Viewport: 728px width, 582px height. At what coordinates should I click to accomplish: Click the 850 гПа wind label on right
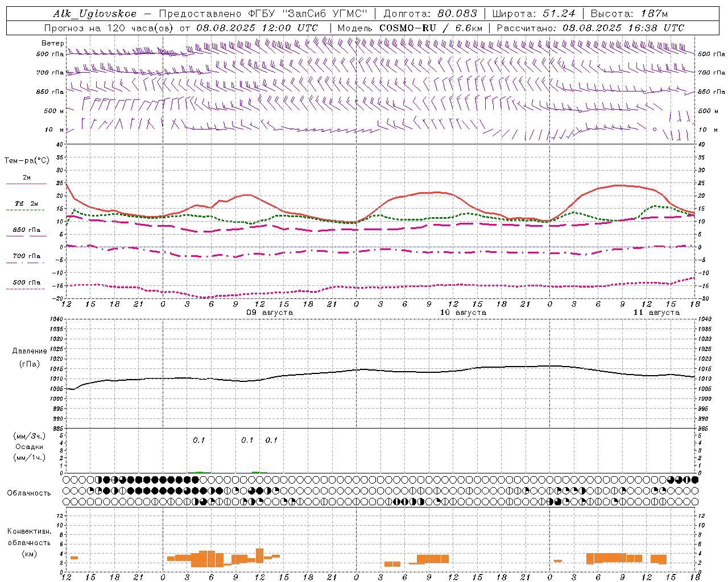[x=712, y=92]
